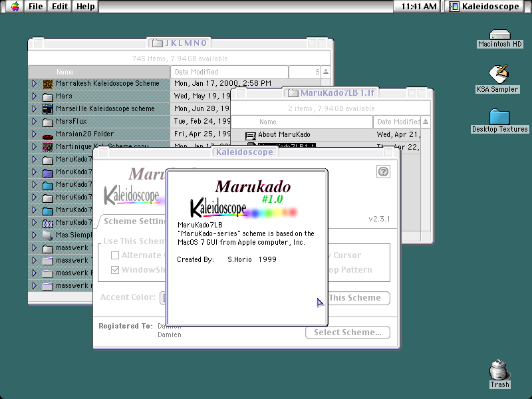Click the About MaruKado document icon

[251, 136]
